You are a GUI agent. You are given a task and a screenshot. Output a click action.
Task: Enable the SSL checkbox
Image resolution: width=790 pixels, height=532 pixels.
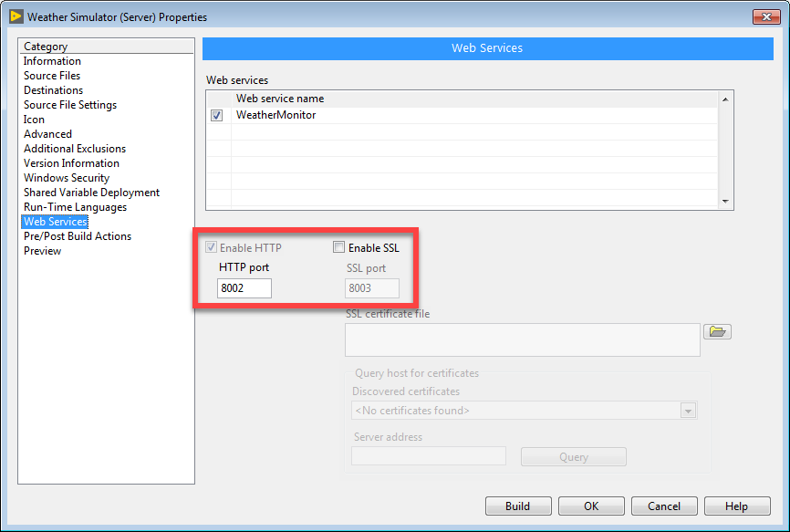(x=339, y=247)
